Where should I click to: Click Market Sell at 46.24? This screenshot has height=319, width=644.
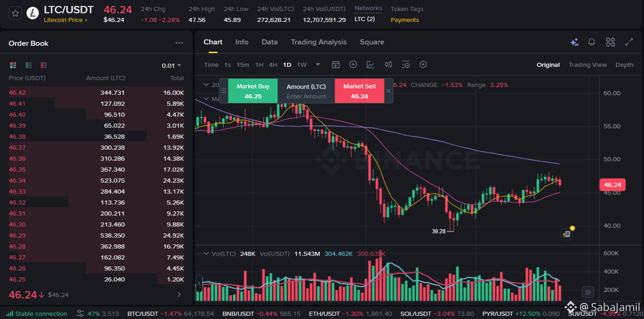tap(359, 91)
